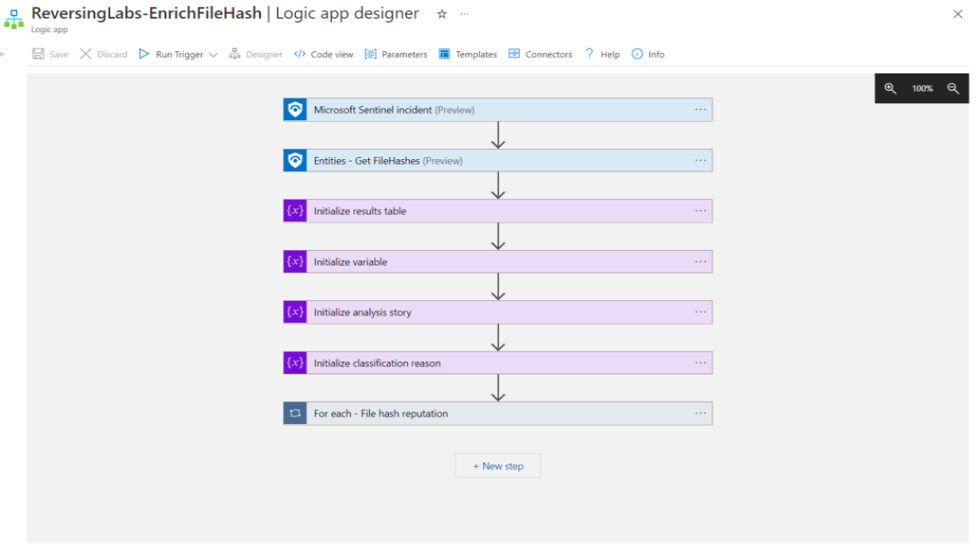The image size is (980, 551).
Task: Click the For each loop icon
Action: (x=295, y=413)
